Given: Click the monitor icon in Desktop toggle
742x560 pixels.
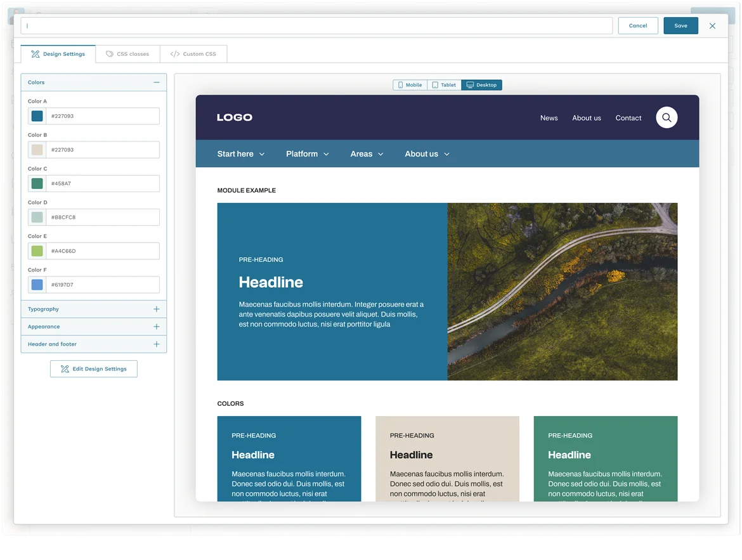Looking at the screenshot, I should point(470,85).
